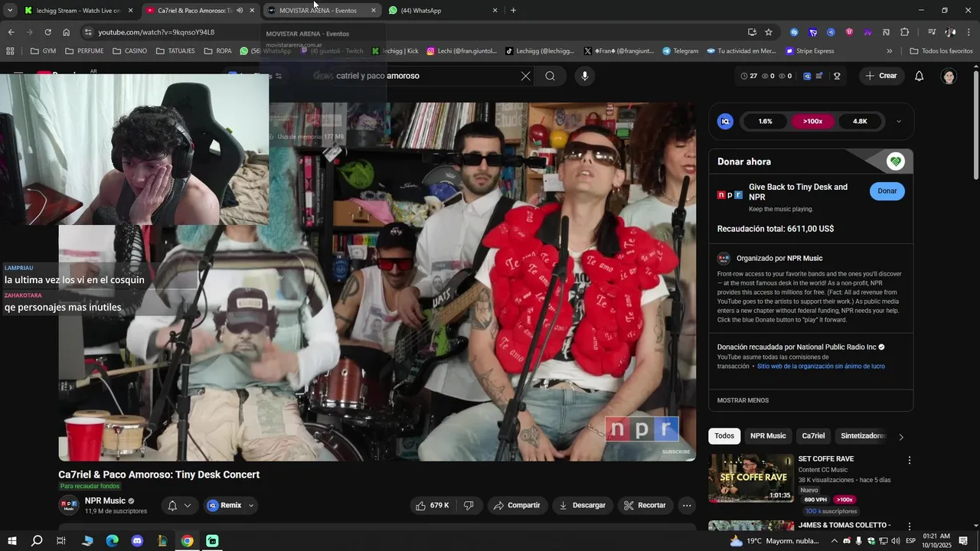Bookmark this page with the star
Viewport: 980px width, 551px height.
click(x=769, y=32)
